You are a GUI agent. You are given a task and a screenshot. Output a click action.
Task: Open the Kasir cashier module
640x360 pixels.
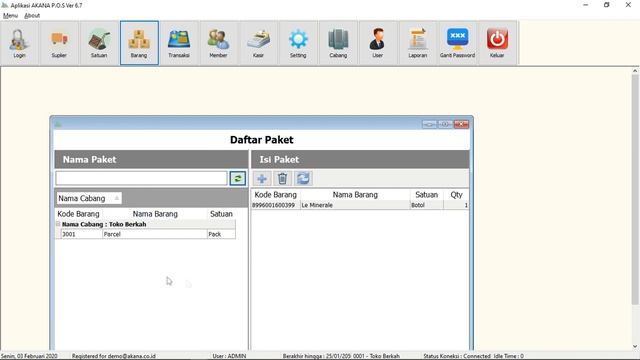258,43
